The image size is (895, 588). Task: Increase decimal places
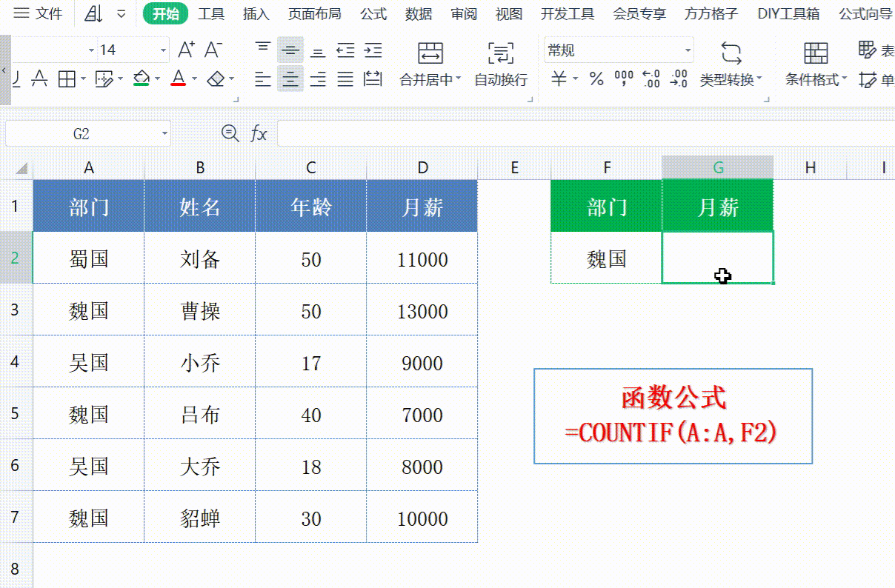click(x=651, y=78)
